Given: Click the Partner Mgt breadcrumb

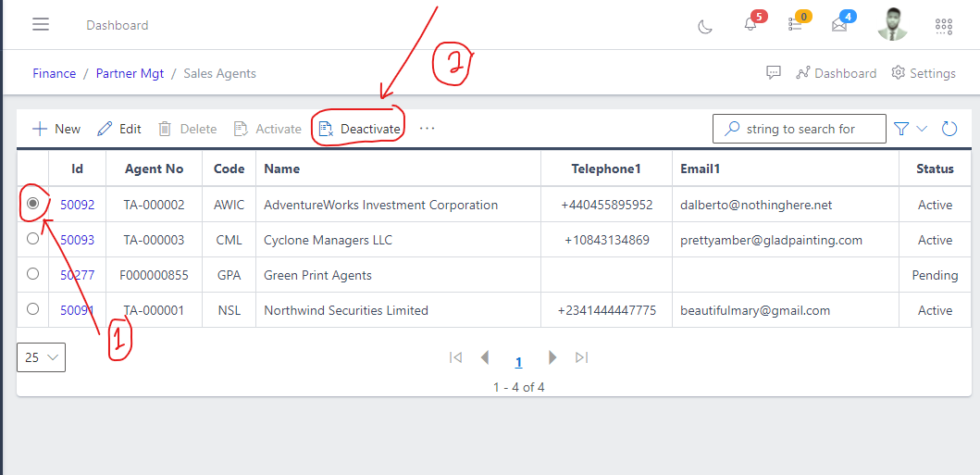Looking at the screenshot, I should click(x=130, y=73).
